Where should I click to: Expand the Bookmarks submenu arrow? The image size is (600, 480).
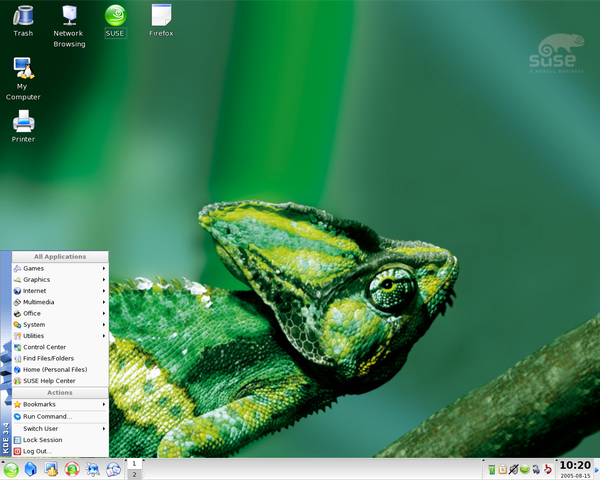pos(104,405)
